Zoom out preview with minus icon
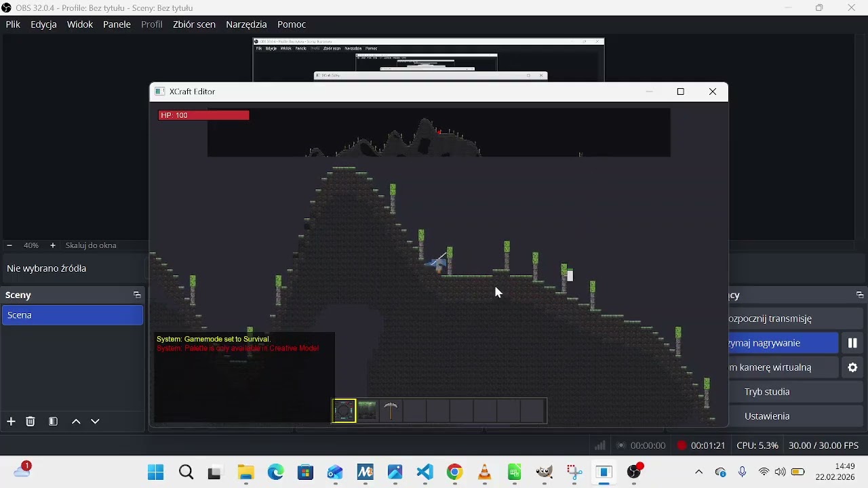Screen dimensions: 868x488 (9, 245)
